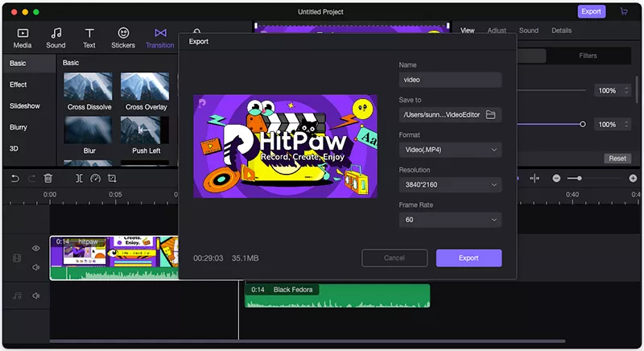644x351 pixels.
Task: Click the slider track left of the first 100%
Action: 551,90
